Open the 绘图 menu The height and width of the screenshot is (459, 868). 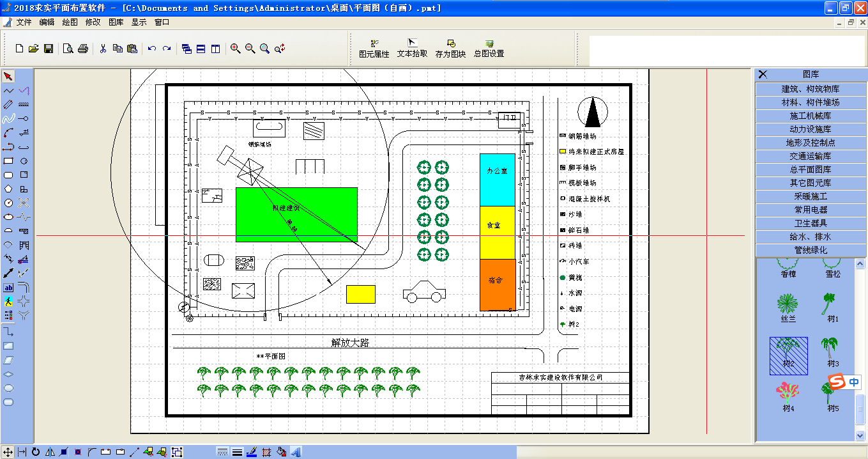point(70,22)
